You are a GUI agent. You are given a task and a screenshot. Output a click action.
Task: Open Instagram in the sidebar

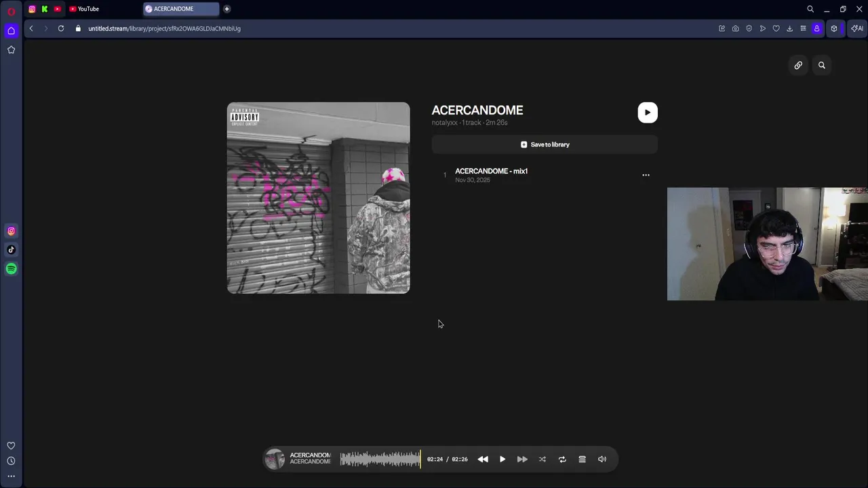click(11, 231)
